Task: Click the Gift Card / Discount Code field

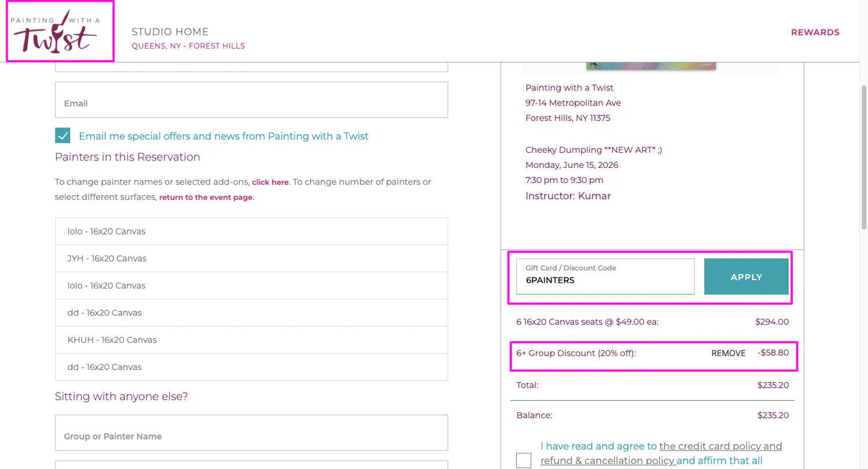Action: [x=605, y=276]
